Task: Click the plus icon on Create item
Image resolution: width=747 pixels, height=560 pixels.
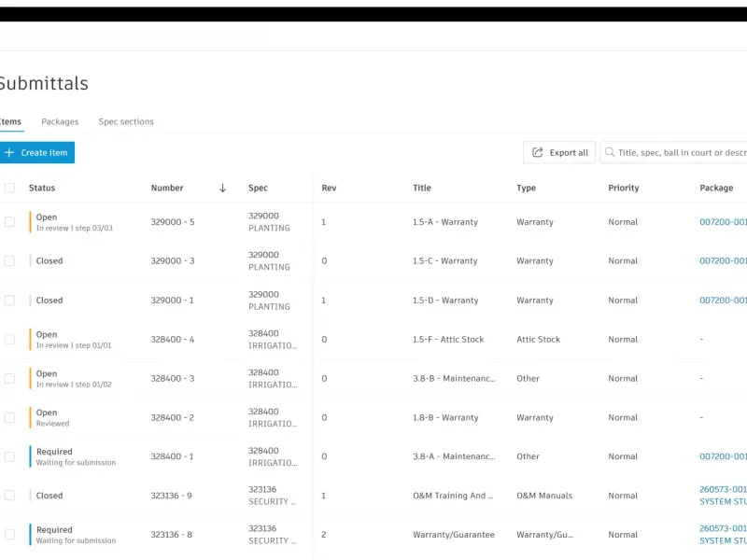Action: 9,152
